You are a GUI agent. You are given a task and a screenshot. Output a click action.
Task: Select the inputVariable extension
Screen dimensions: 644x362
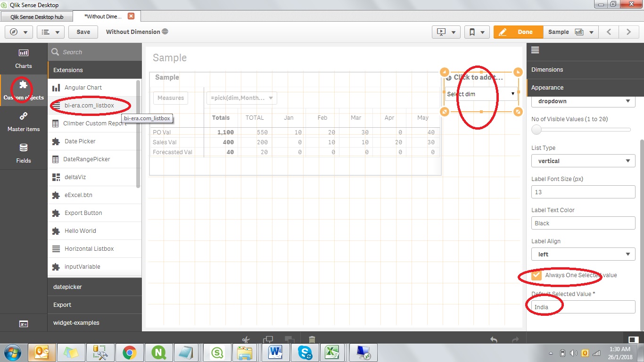point(92,267)
